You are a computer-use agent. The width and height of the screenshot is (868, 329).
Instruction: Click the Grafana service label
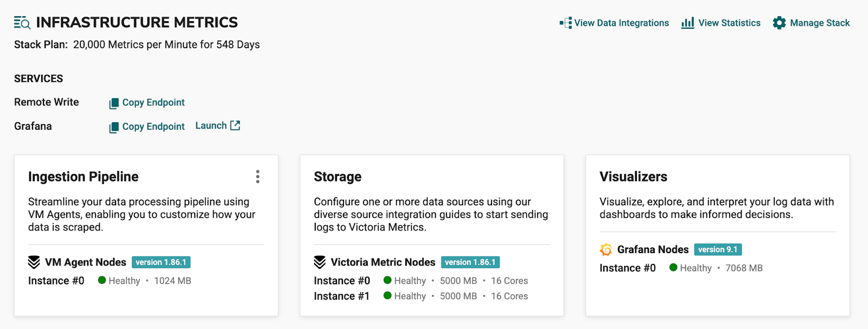point(33,126)
